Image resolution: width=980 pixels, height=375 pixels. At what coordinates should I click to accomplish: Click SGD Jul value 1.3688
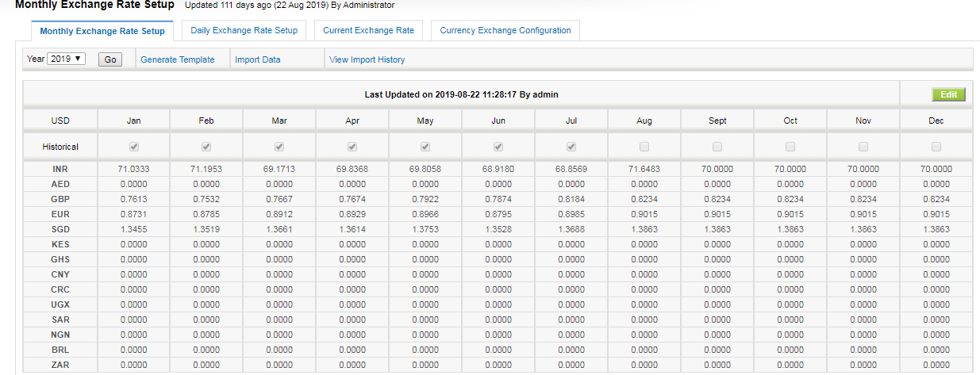coord(571,229)
